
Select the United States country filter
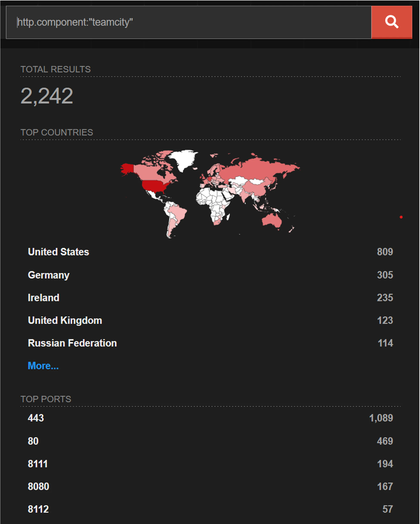click(x=59, y=252)
